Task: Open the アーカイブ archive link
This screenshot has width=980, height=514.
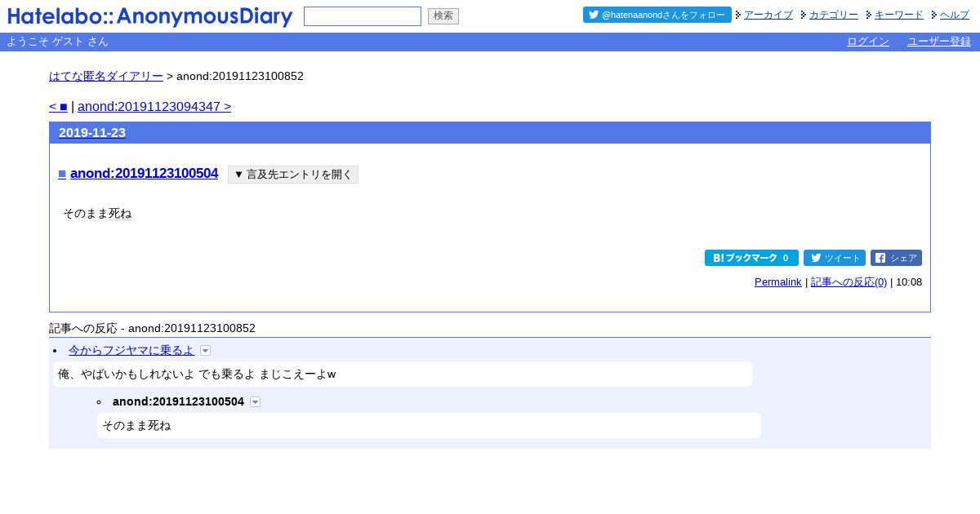Action: [768, 15]
